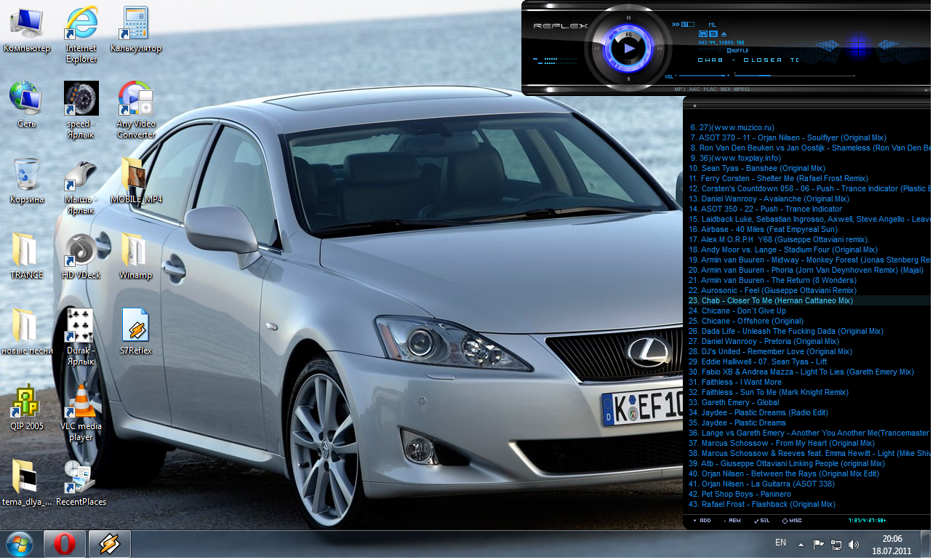Screen dimensions: 933x560
Task: Toggle Repeat mode in the player
Action: click(703, 34)
